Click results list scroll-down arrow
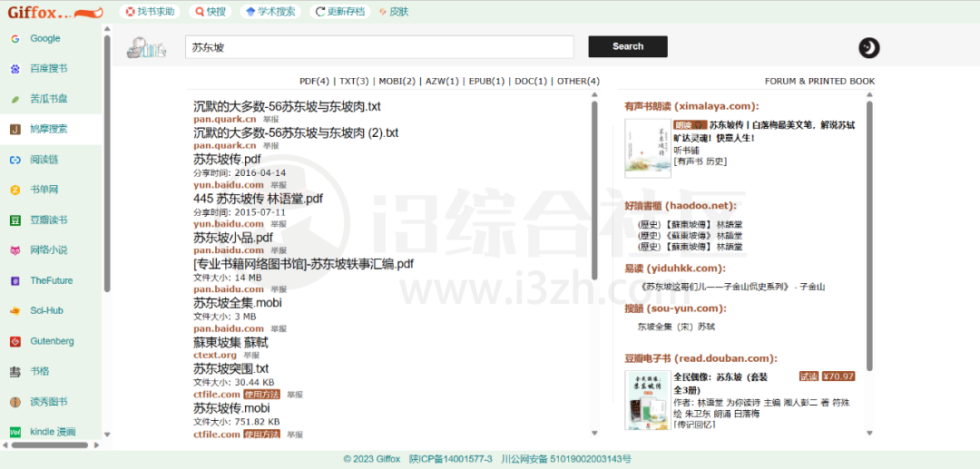This screenshot has height=469, width=980. point(594,434)
